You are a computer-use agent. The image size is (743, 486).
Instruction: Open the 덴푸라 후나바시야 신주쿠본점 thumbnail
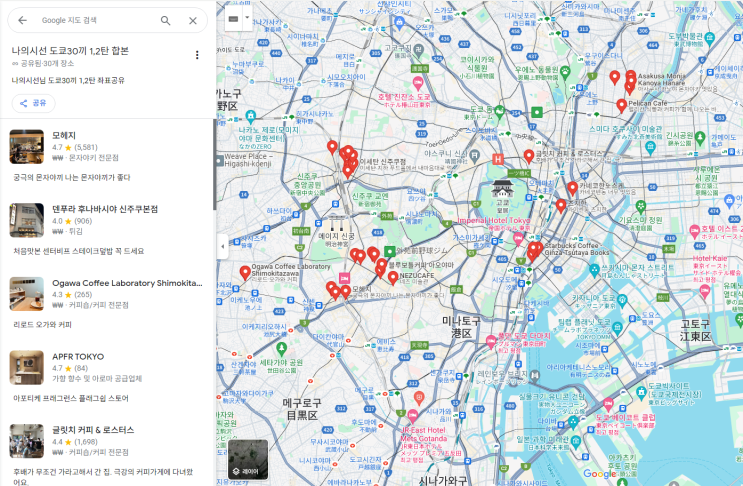(x=27, y=220)
